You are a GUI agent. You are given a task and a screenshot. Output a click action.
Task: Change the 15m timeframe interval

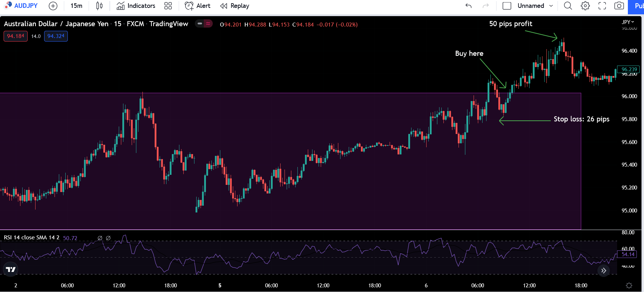point(76,6)
